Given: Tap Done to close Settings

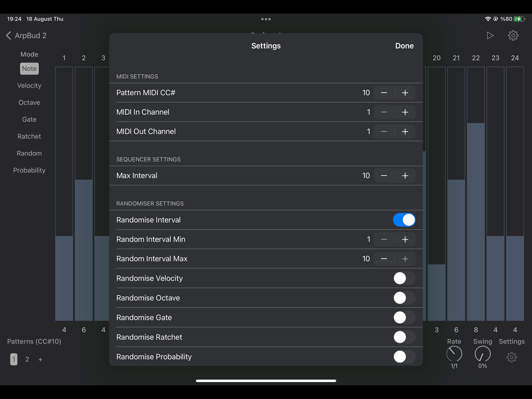Looking at the screenshot, I should [404, 46].
